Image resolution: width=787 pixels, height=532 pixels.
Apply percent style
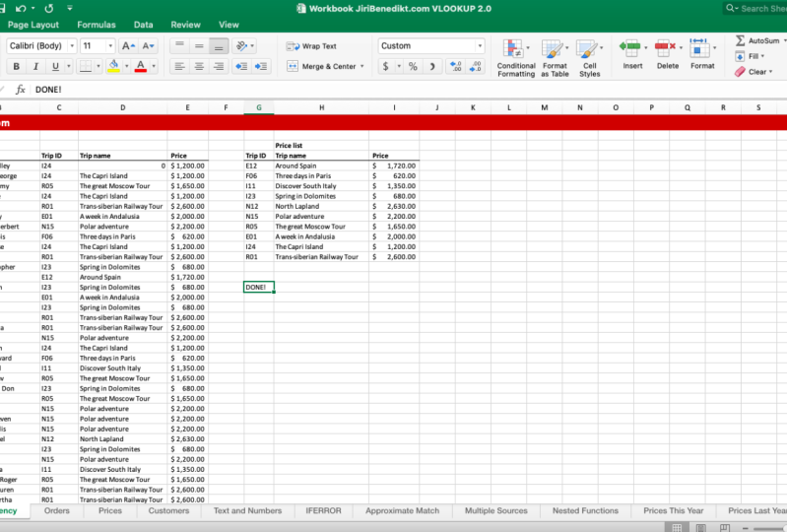point(413,66)
